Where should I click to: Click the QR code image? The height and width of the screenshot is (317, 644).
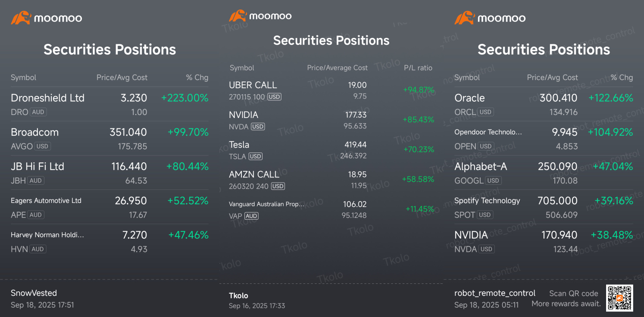tap(619, 298)
